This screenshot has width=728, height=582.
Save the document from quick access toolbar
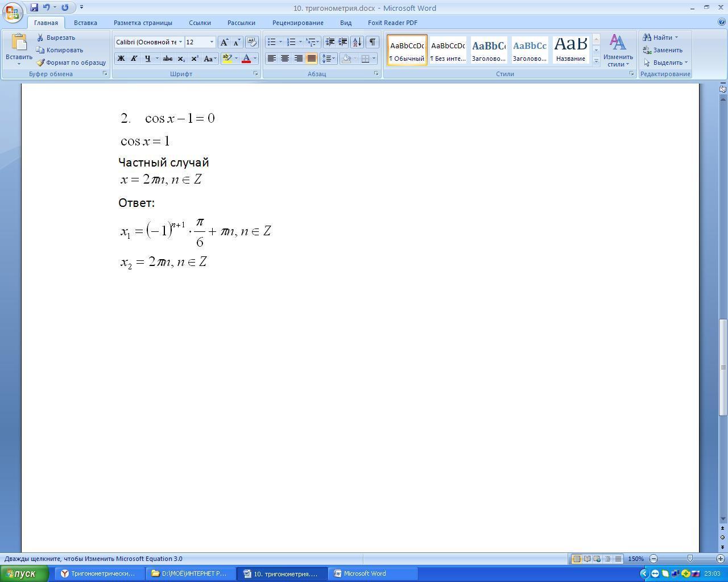pyautogui.click(x=34, y=7)
